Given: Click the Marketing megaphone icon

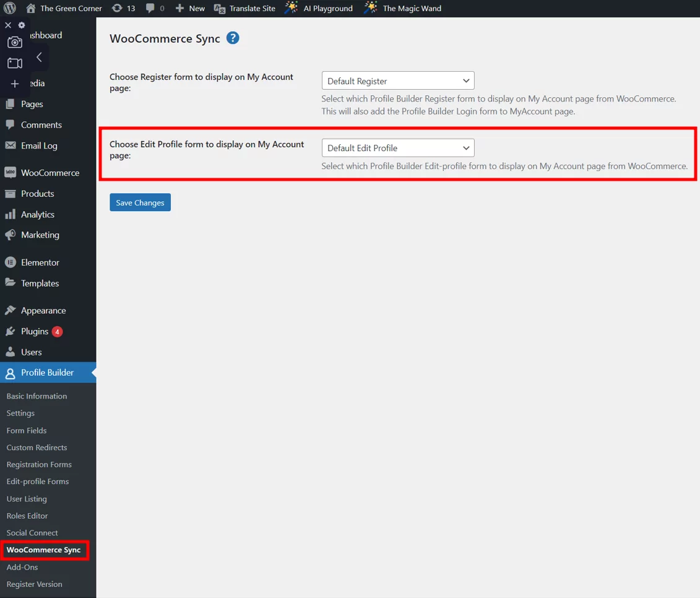Looking at the screenshot, I should (10, 235).
